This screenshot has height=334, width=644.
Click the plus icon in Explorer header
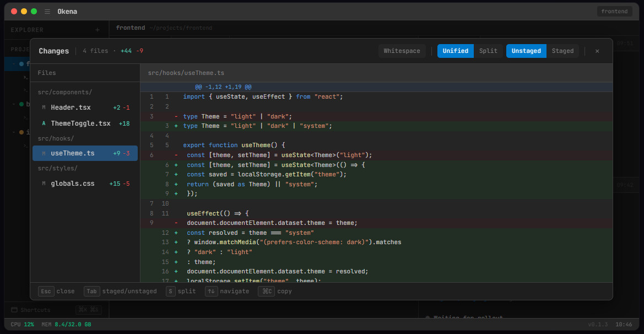point(98,30)
